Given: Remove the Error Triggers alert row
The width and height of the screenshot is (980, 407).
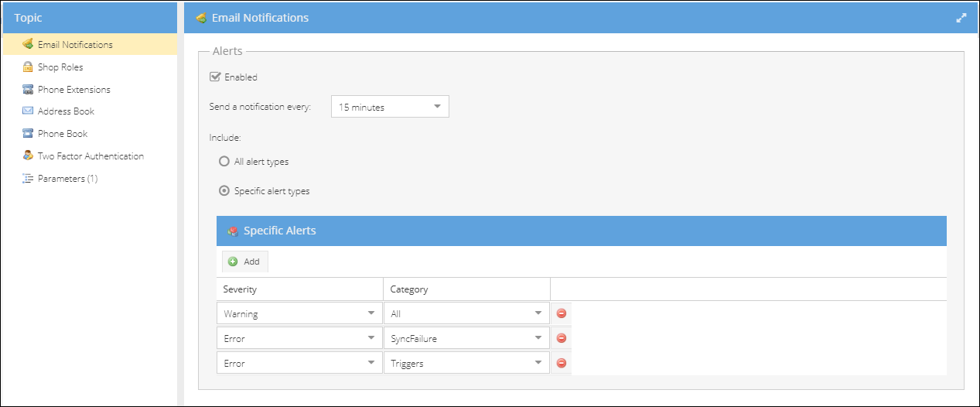Looking at the screenshot, I should [562, 363].
